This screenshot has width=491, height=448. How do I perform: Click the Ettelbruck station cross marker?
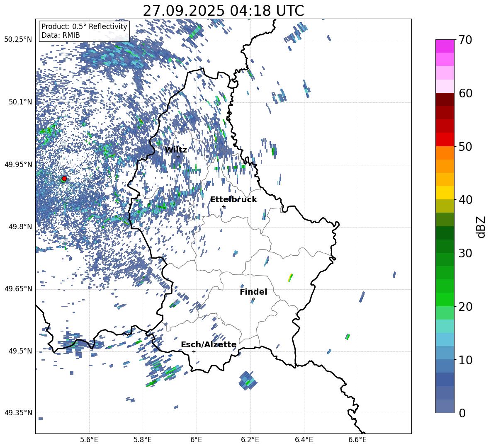click(224, 207)
